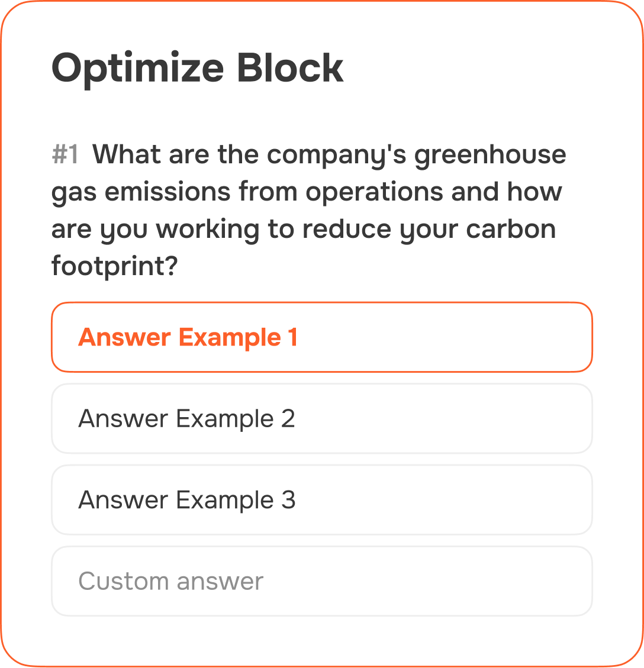
Task: Click the "Custom answer" placeholder text
Action: (x=170, y=581)
